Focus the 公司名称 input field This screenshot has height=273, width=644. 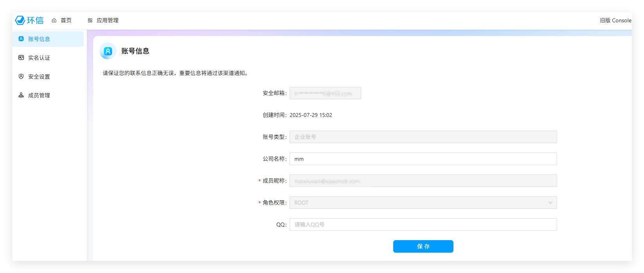point(423,159)
